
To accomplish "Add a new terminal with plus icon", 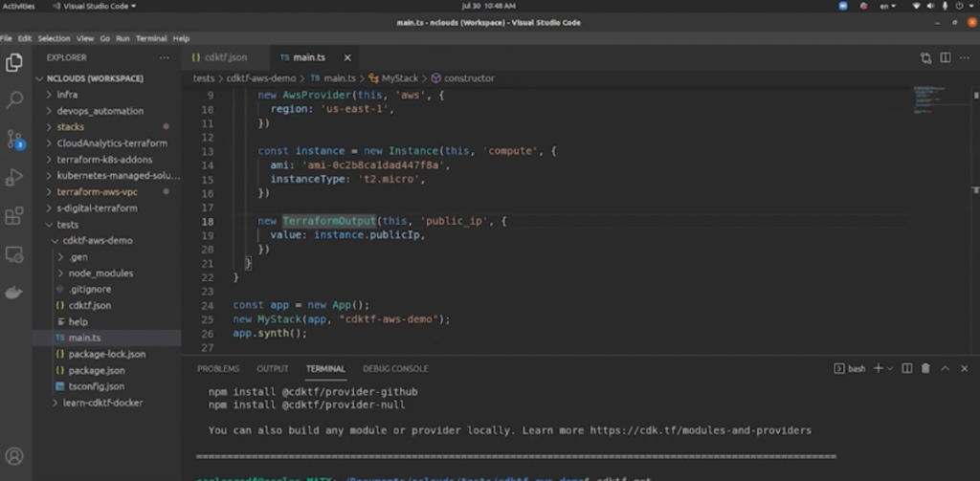I will (879, 368).
